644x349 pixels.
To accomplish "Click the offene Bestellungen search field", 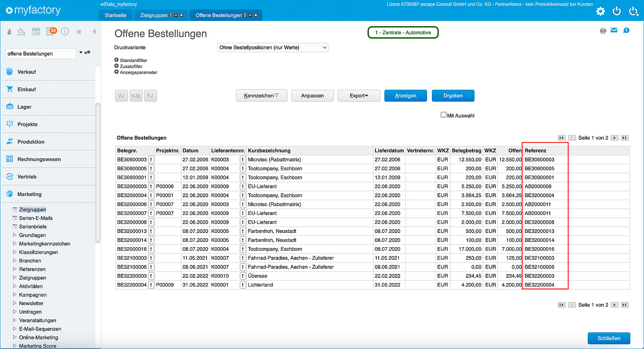I will (x=41, y=54).
